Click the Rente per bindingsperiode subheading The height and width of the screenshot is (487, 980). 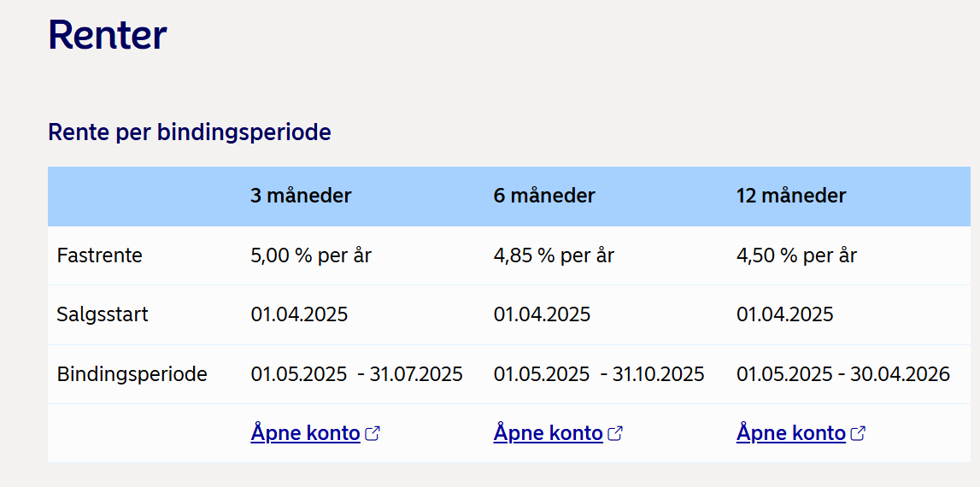coord(190,132)
